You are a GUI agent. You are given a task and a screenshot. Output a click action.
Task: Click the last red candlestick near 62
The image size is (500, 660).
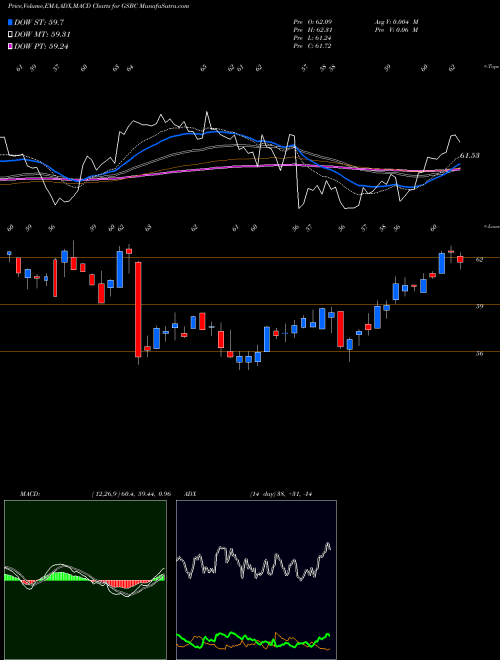pyautogui.click(x=460, y=259)
